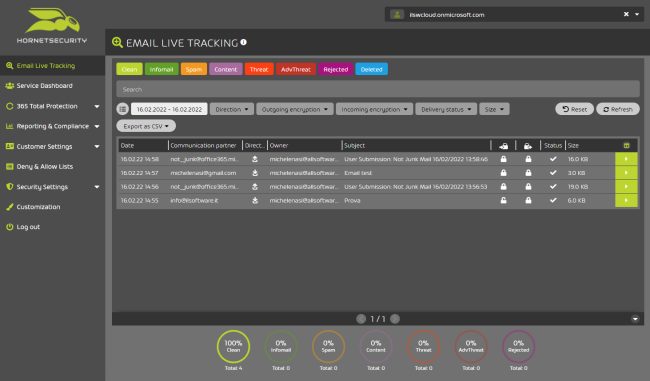Go to the previous page of results
This screenshot has width=650, height=381.
pyautogui.click(x=361, y=318)
